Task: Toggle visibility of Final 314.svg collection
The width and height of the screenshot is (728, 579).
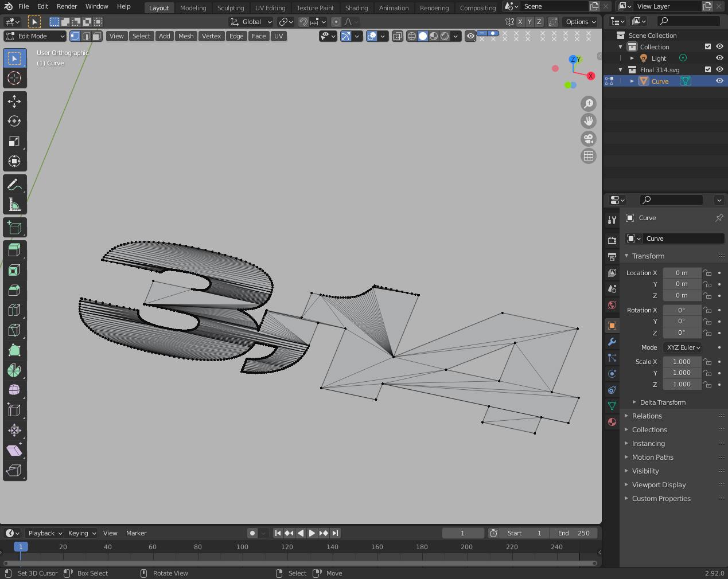Action: (x=719, y=69)
